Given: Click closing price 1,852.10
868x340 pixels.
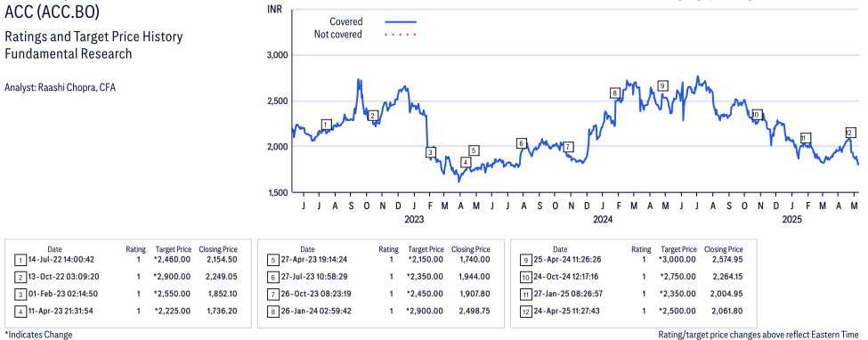Looking at the screenshot, I should click(x=222, y=294).
